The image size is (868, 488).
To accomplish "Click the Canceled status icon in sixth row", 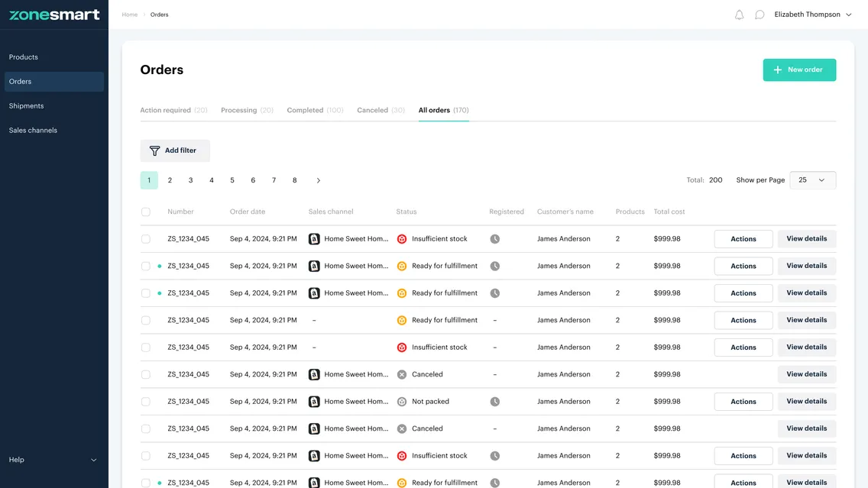I will click(402, 374).
